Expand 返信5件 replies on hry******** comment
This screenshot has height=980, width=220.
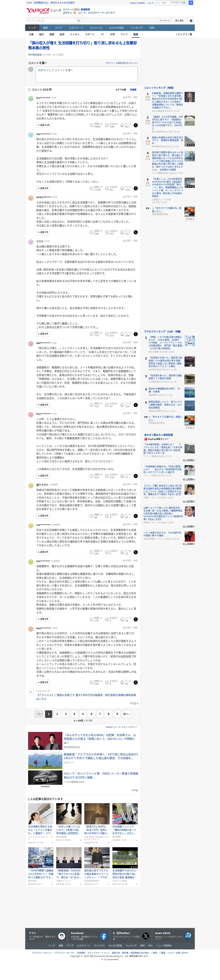[43, 476]
